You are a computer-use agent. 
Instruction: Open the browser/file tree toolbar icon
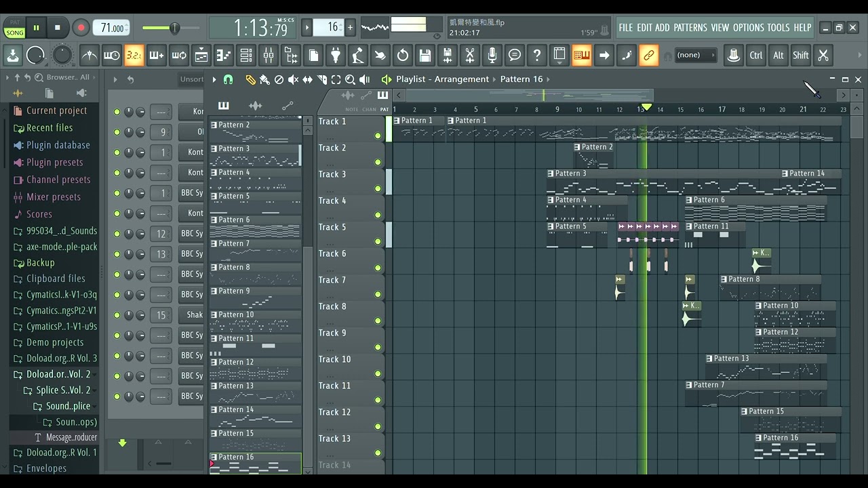coord(291,55)
